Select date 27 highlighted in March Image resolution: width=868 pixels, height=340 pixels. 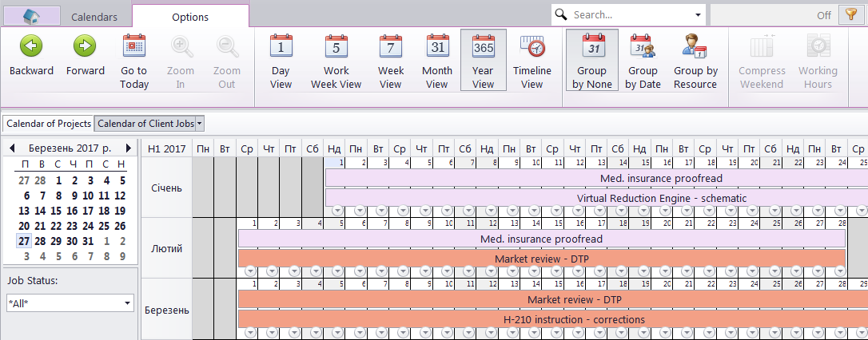pyautogui.click(x=24, y=241)
